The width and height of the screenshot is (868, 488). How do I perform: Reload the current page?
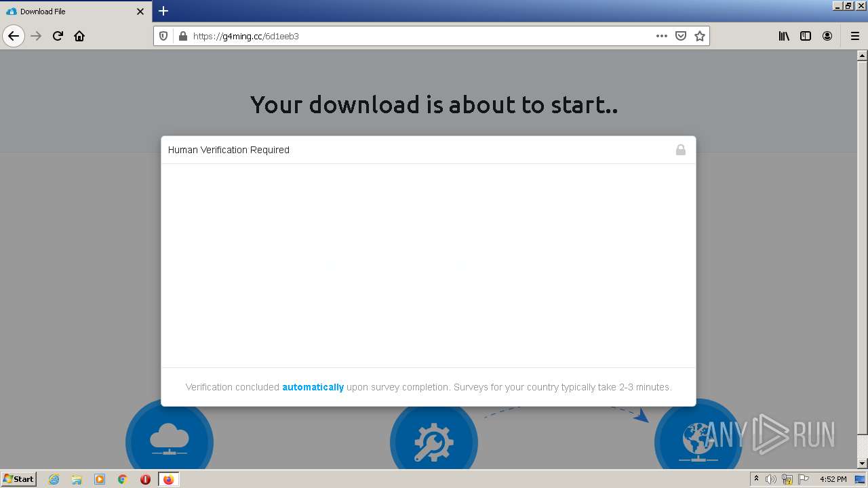click(58, 36)
